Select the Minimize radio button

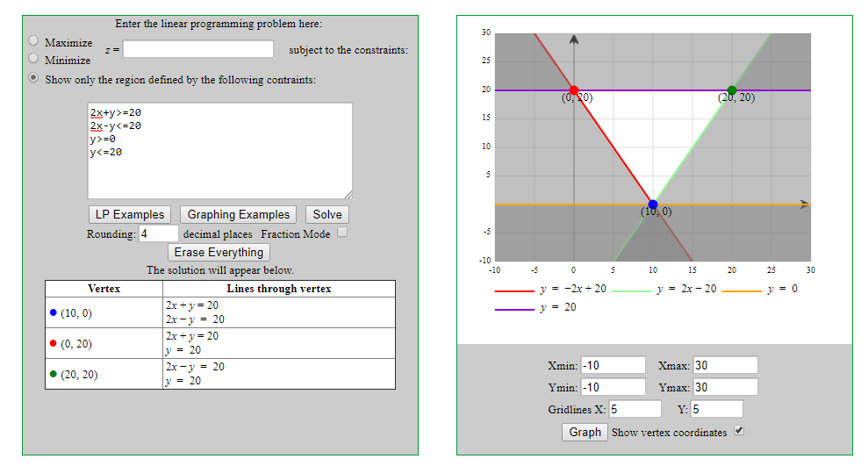tap(33, 59)
